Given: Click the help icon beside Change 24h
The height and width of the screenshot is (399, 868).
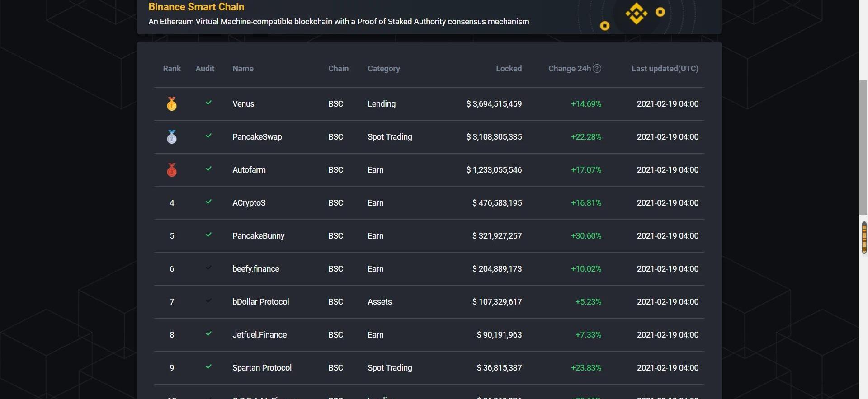Looking at the screenshot, I should pos(597,69).
